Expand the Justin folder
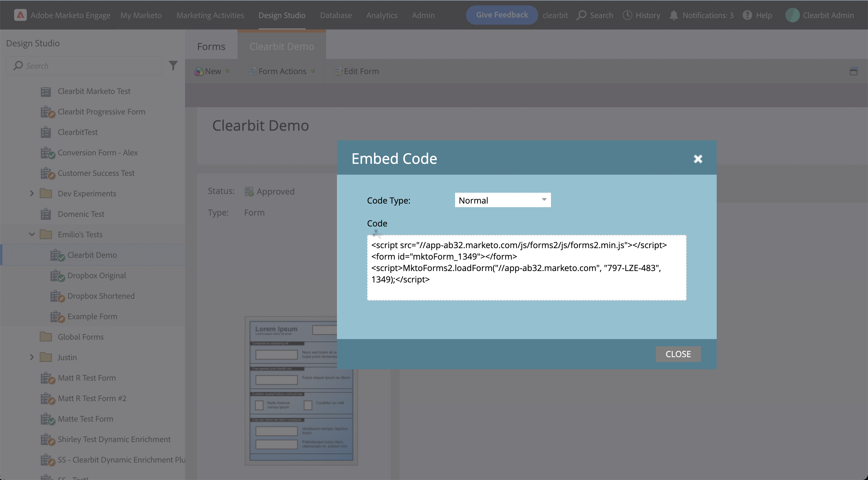The image size is (868, 480). point(32,357)
